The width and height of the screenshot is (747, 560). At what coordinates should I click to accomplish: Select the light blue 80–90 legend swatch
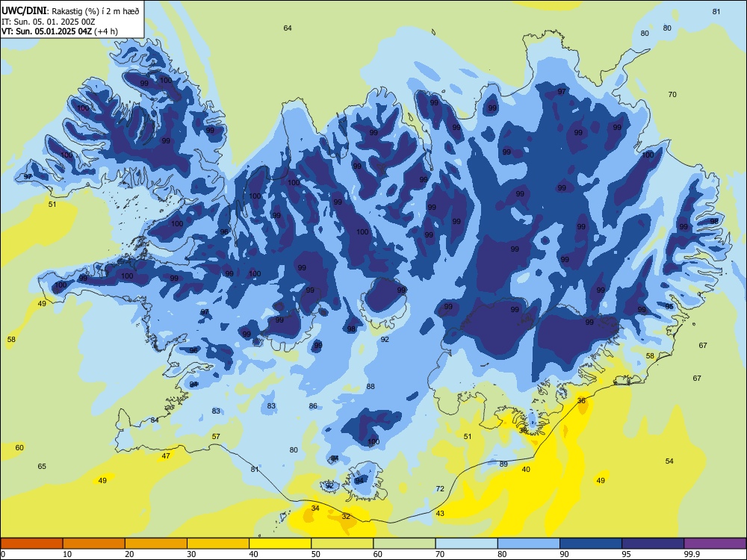(529, 544)
